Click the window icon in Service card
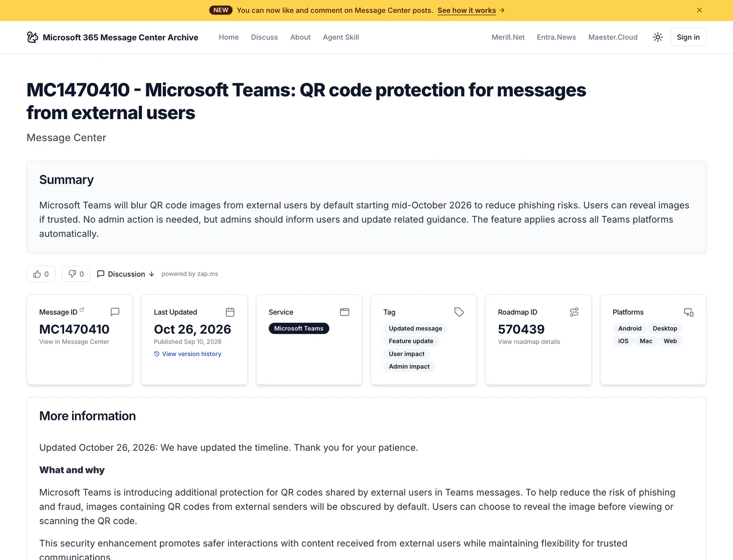 (345, 312)
